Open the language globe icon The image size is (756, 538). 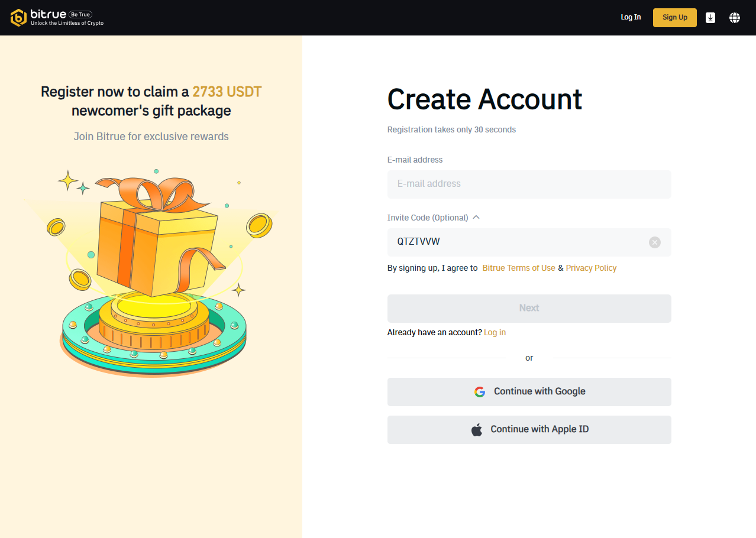click(x=734, y=17)
